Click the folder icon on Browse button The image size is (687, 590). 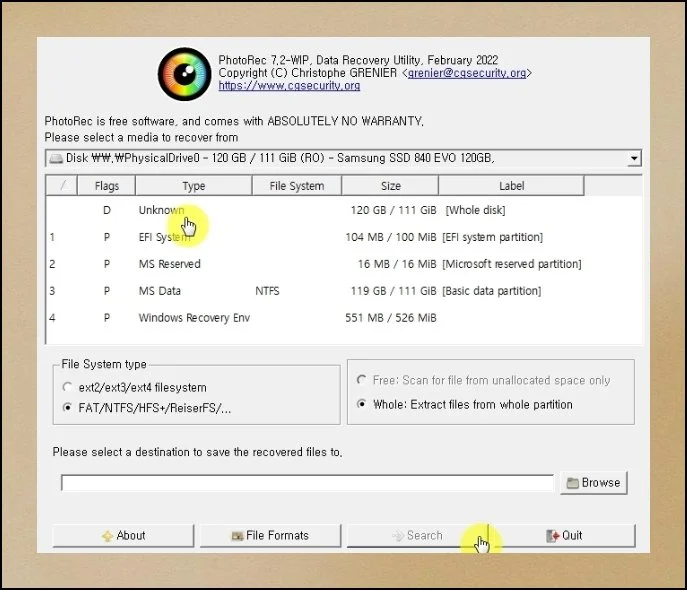click(x=572, y=483)
